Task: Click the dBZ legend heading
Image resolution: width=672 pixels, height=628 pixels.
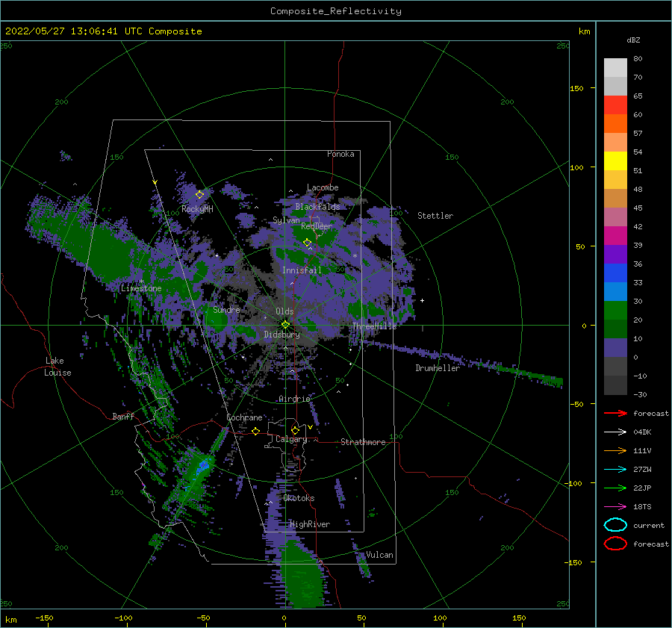Action: [633, 40]
